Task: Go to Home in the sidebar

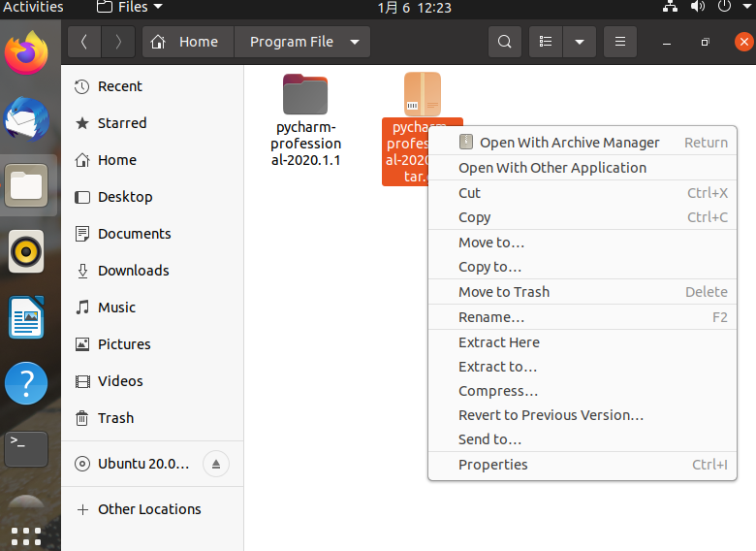Action: (152, 160)
